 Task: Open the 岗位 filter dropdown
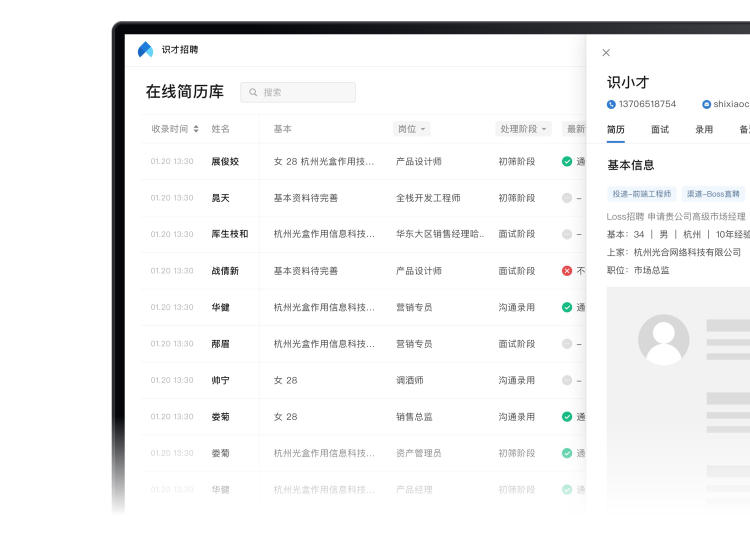(x=411, y=129)
